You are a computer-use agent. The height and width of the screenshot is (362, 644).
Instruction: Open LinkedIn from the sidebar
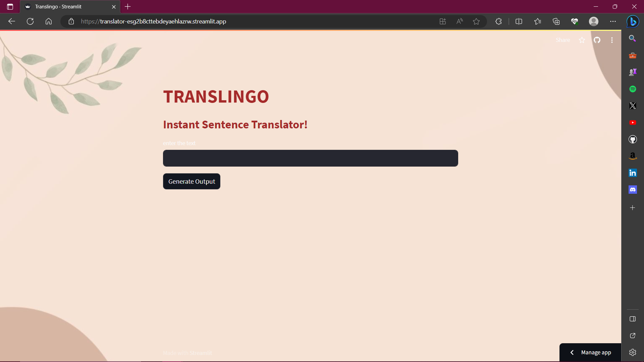point(633,173)
